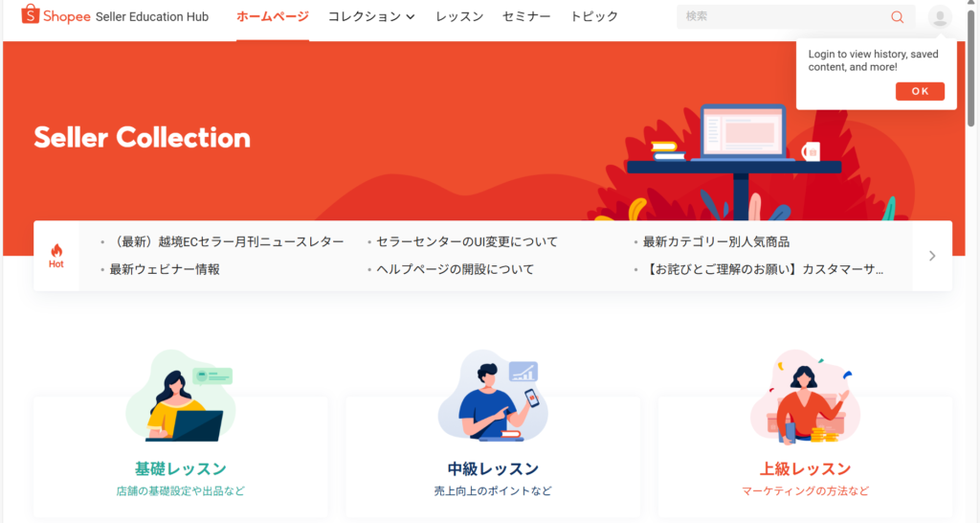The height and width of the screenshot is (523, 980).
Task: Open the レッスン menu item
Action: [x=459, y=17]
